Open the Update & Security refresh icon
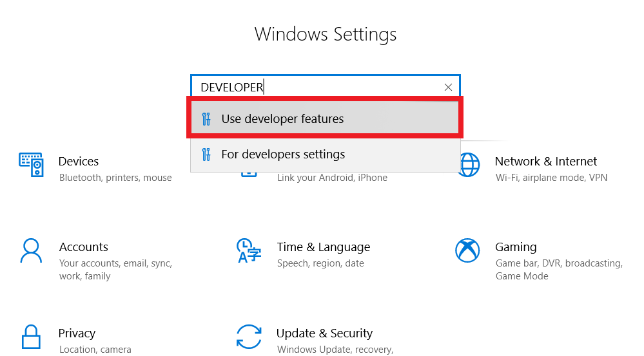Image resolution: width=644 pixels, height=356 pixels. pyautogui.click(x=249, y=337)
